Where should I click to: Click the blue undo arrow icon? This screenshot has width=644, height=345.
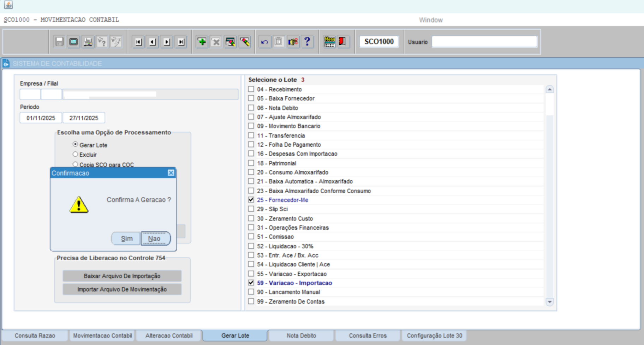tap(264, 42)
